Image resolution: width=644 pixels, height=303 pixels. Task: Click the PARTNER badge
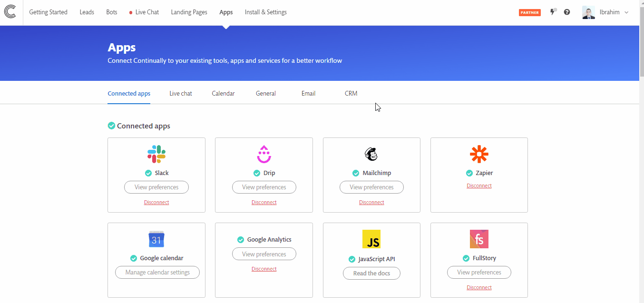click(530, 12)
